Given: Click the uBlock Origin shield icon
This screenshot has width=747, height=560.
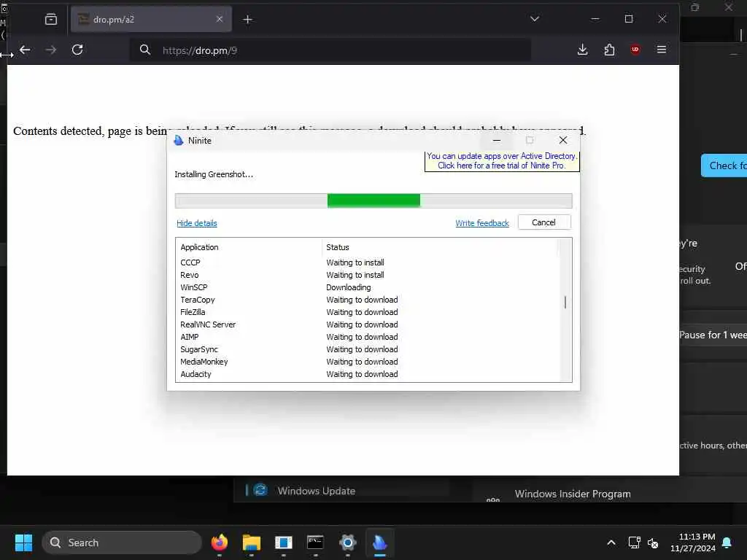Looking at the screenshot, I should pos(635,50).
